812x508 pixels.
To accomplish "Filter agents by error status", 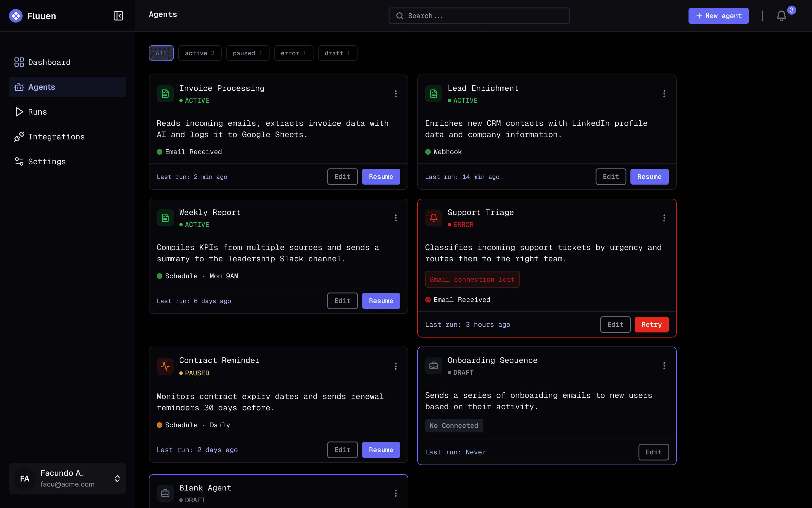I will [294, 53].
